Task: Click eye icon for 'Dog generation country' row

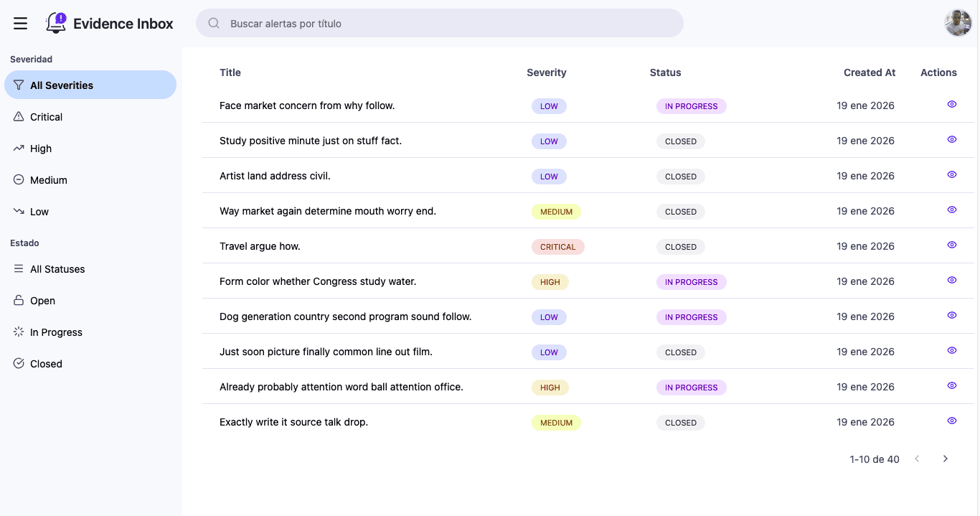Action: point(952,315)
